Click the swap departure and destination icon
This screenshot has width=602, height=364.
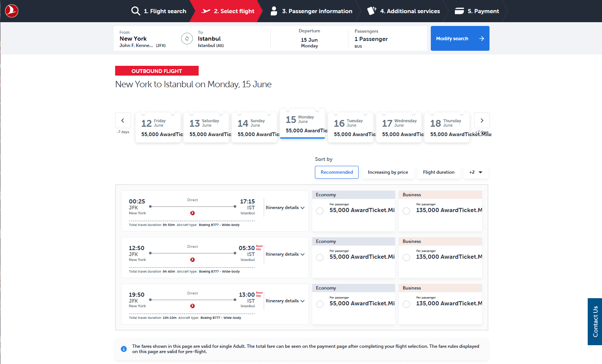pos(187,38)
